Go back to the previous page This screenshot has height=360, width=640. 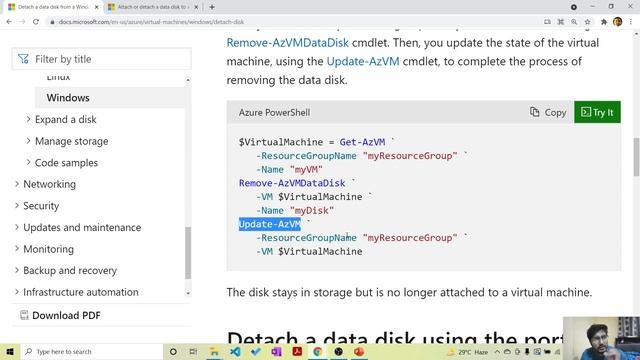(9, 22)
